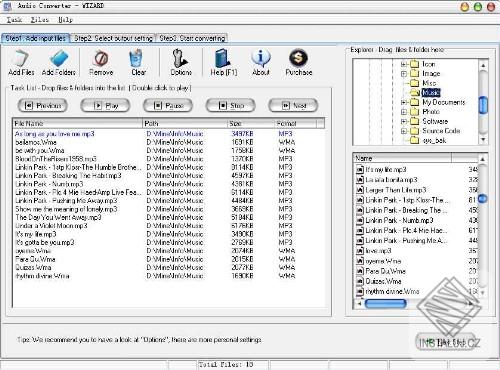
Task: Expand the Source Code folder node
Action: click(x=404, y=131)
